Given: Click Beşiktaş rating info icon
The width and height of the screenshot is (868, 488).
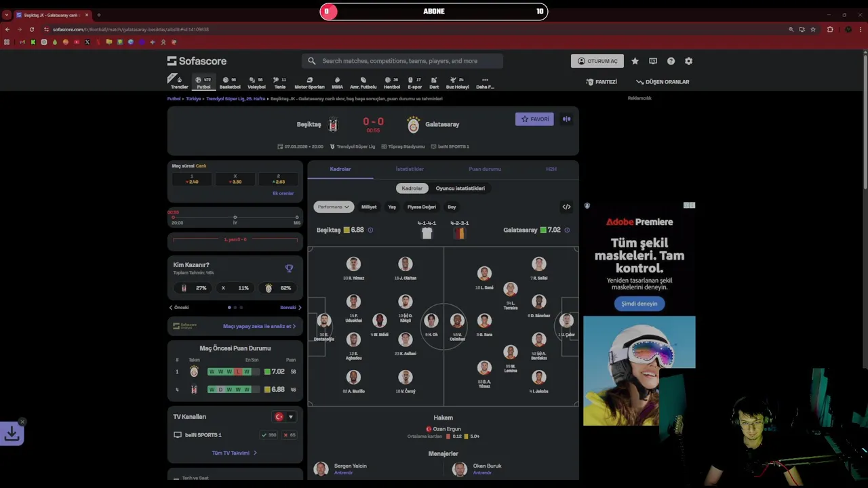Looking at the screenshot, I should (x=370, y=230).
